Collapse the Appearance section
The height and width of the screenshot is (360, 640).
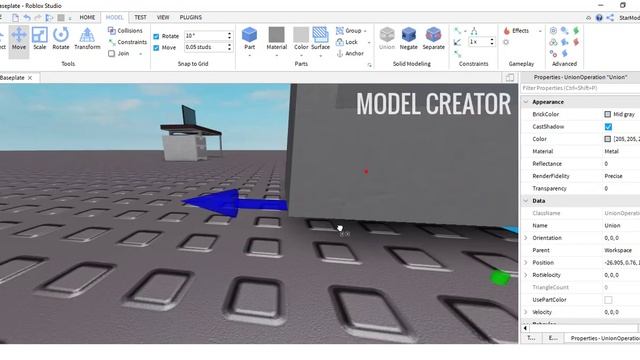point(526,102)
